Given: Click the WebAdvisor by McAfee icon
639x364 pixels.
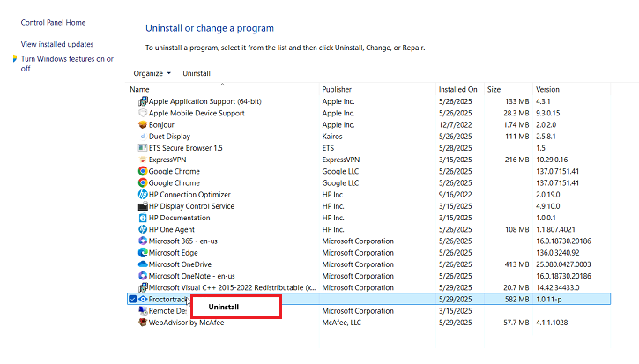Looking at the screenshot, I should coord(143,323).
